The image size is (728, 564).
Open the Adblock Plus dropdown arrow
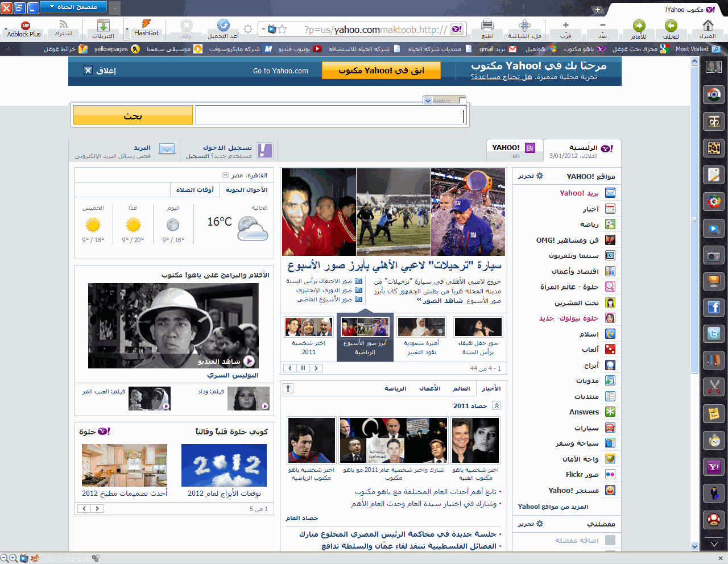pyautogui.click(x=6, y=28)
